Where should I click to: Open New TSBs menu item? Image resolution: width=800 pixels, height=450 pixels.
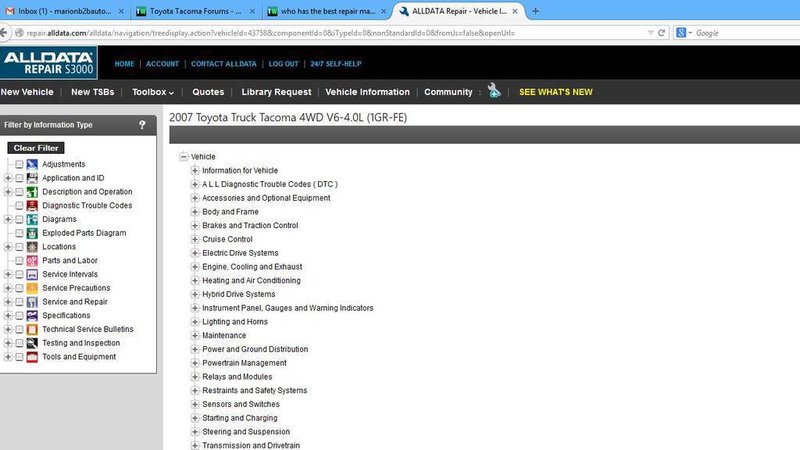click(x=92, y=92)
